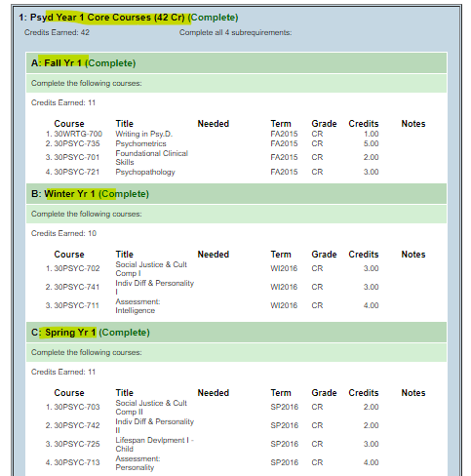Click course code 30PSYC-741
The width and height of the screenshot is (471, 476).
point(76,287)
